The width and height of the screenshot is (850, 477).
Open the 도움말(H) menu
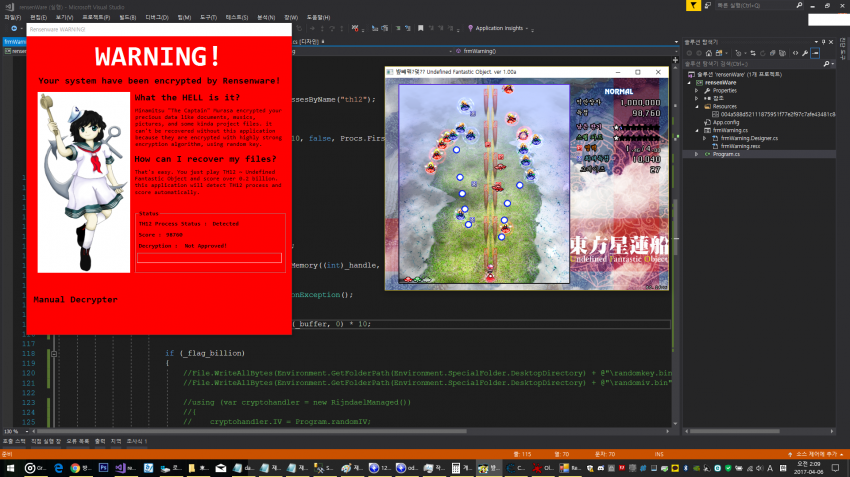point(318,17)
